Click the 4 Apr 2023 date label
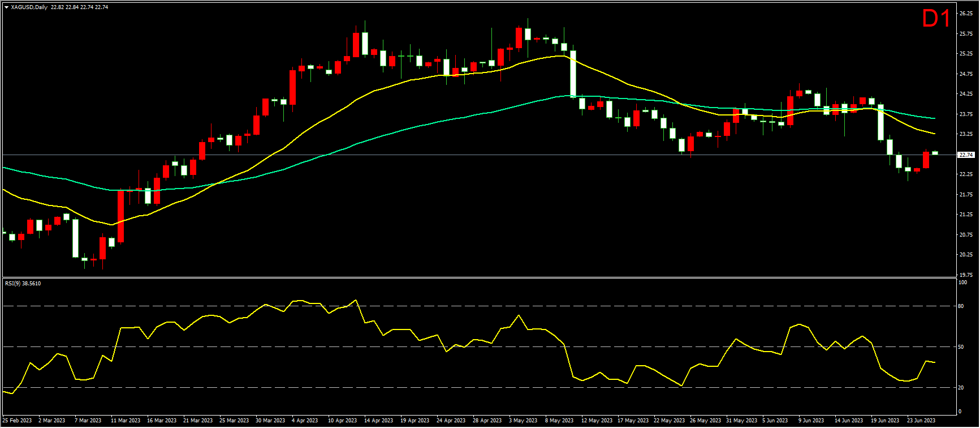980x428 pixels. (x=305, y=421)
